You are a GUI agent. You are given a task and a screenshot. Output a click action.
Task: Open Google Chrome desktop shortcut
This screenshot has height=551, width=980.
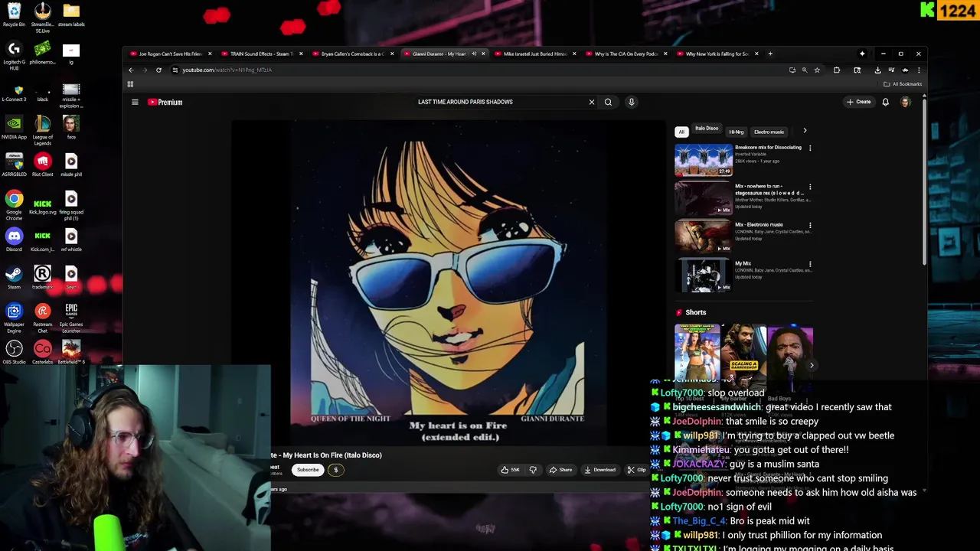point(14,205)
